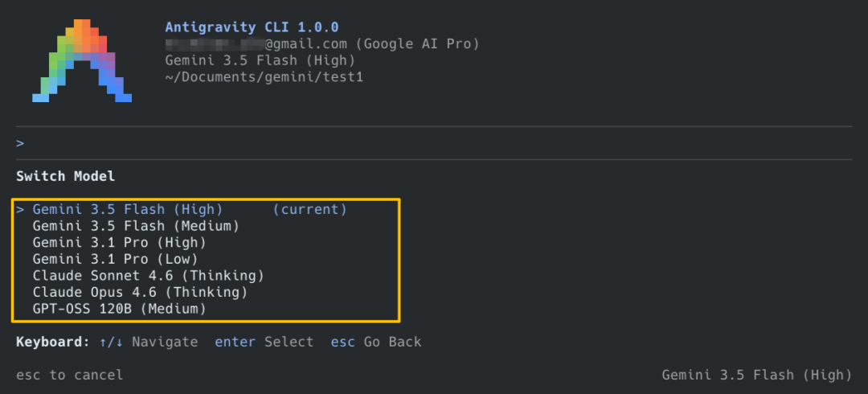
Task: Click the gmail account line
Action: 322,43
